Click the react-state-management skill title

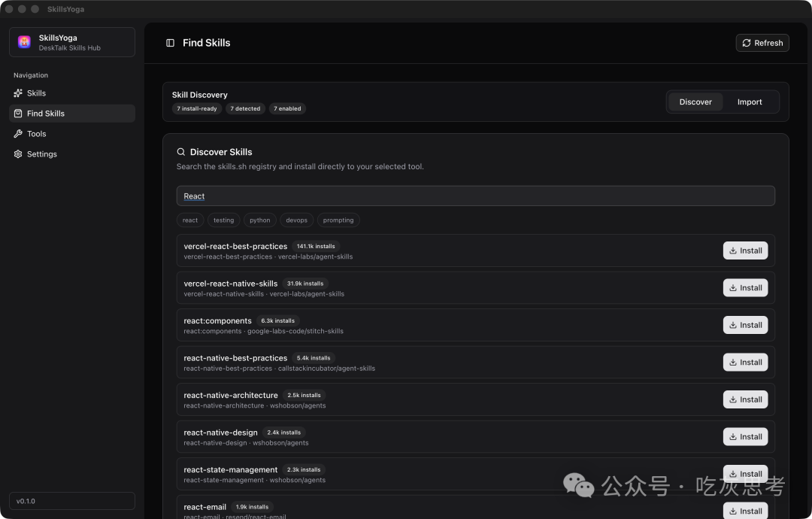pyautogui.click(x=231, y=470)
